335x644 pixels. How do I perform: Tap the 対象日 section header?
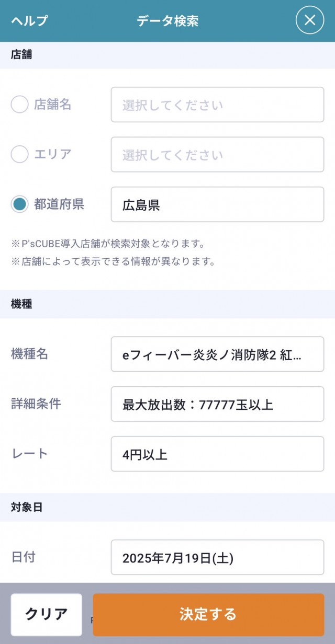25,507
